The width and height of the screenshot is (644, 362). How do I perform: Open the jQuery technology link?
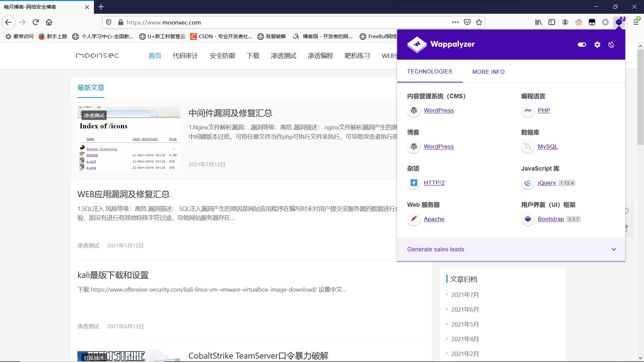(547, 183)
